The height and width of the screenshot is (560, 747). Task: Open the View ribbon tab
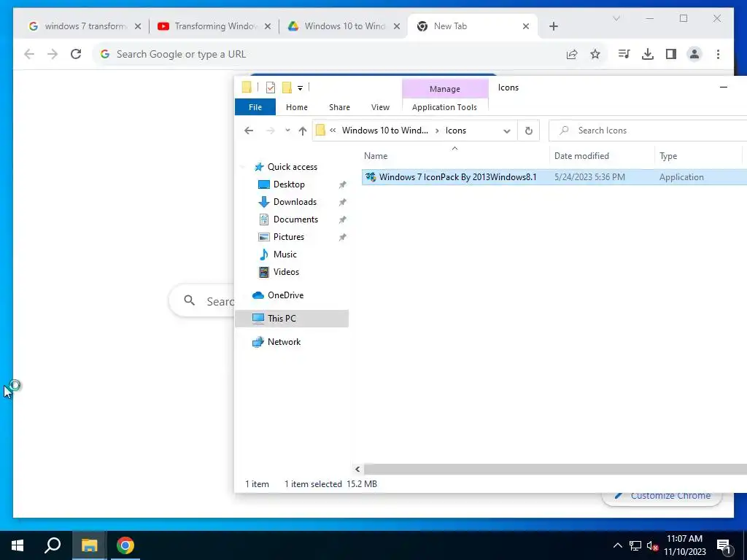pos(380,107)
